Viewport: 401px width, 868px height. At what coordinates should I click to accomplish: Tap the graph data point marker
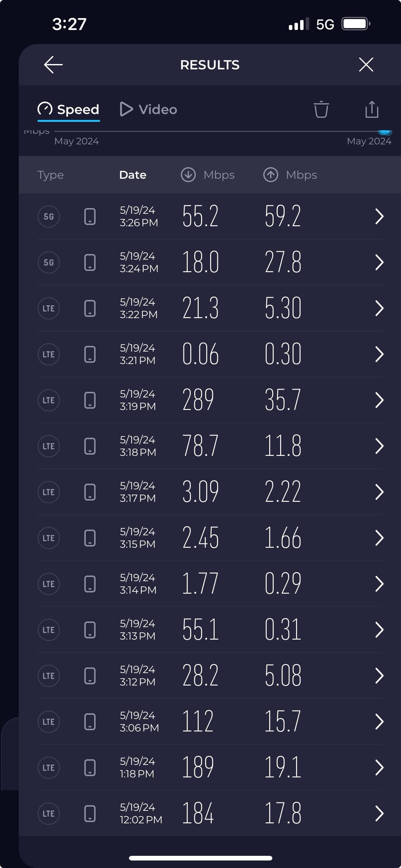click(385, 132)
